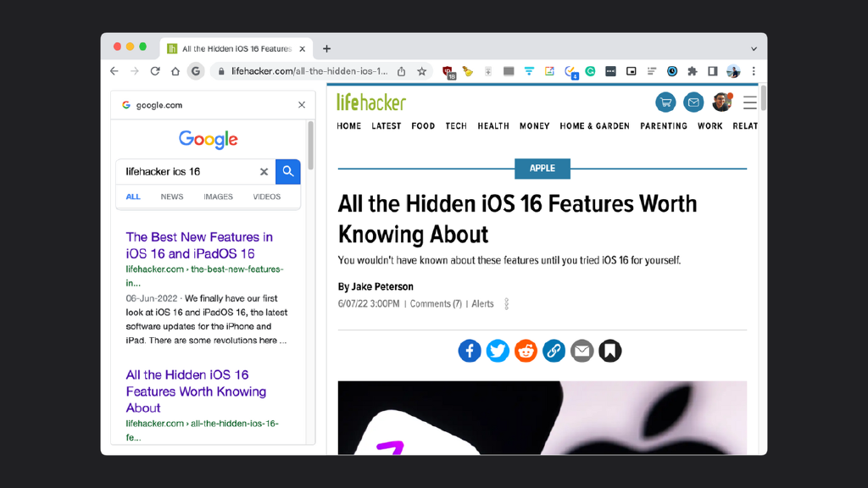Open a new tab with the plus button
Image resolution: width=868 pixels, height=488 pixels.
pos(326,48)
